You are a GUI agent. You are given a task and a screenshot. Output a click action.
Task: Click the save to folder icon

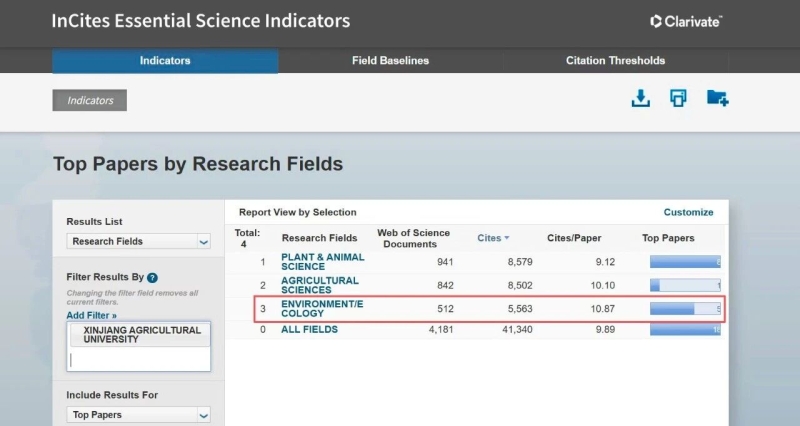pyautogui.click(x=717, y=98)
